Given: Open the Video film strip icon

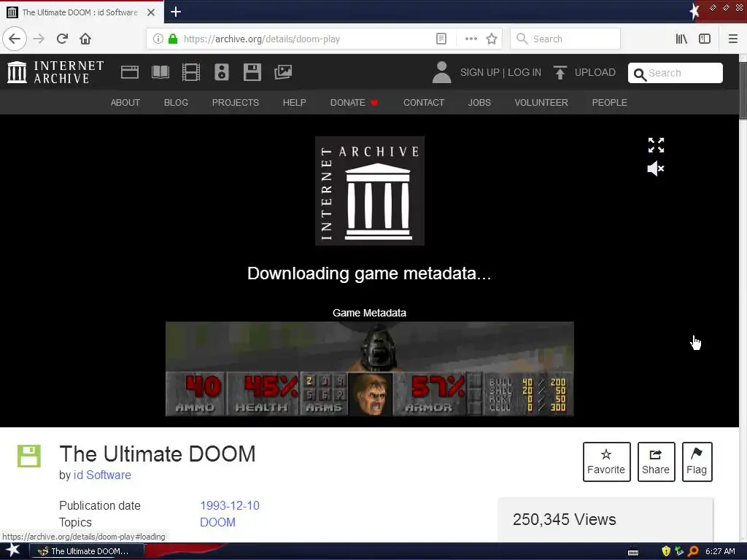Looking at the screenshot, I should click(191, 72).
